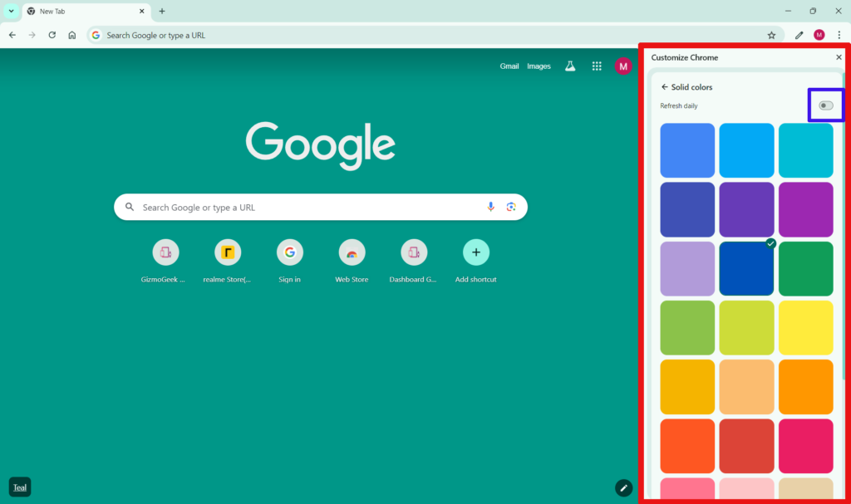Click the pencil icon in the browser toolbar
851x504 pixels.
point(799,35)
